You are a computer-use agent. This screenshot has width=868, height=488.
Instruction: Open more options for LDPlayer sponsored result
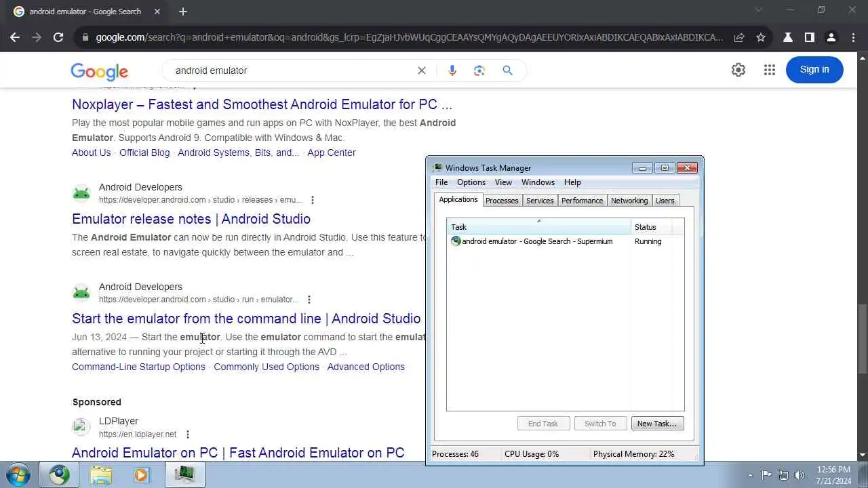coord(188,434)
